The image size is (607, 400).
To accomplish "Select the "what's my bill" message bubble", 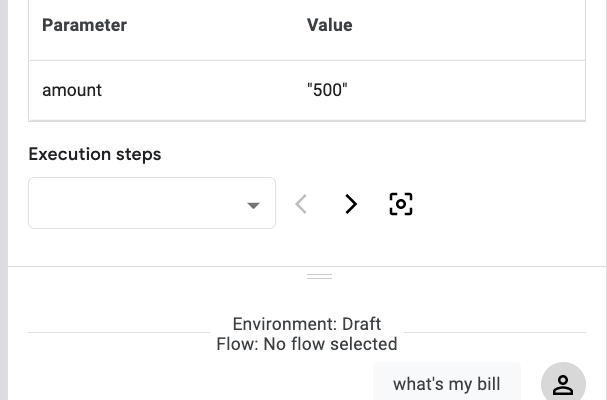I will (x=446, y=384).
